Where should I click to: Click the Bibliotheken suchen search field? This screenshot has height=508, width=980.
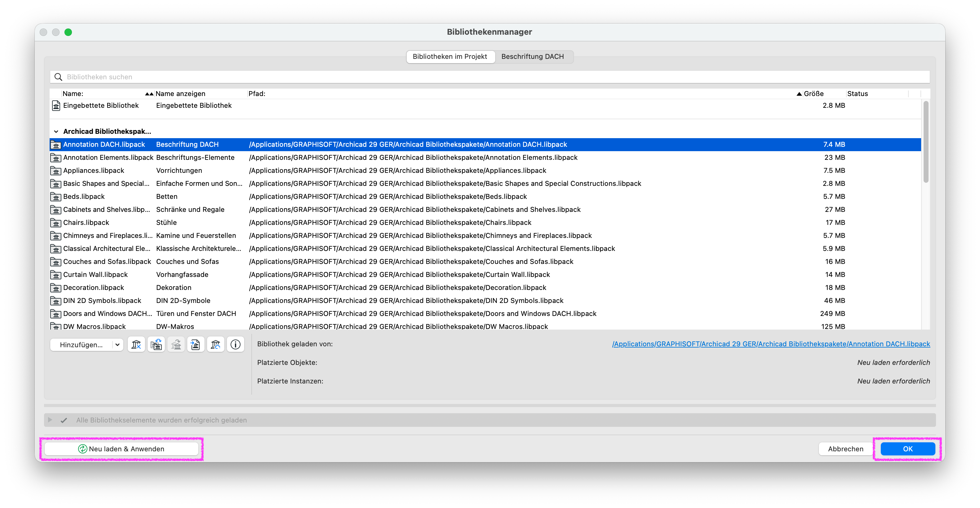(490, 77)
